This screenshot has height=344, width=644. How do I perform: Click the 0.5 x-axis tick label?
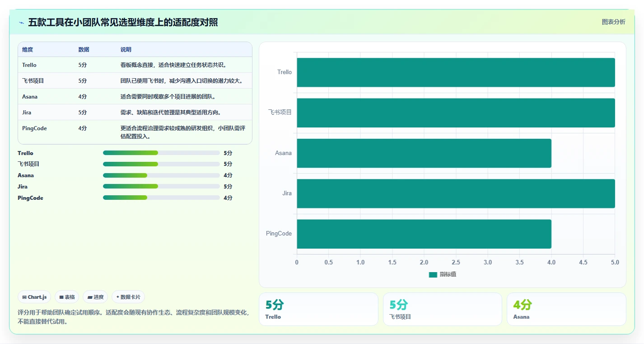[x=328, y=263]
